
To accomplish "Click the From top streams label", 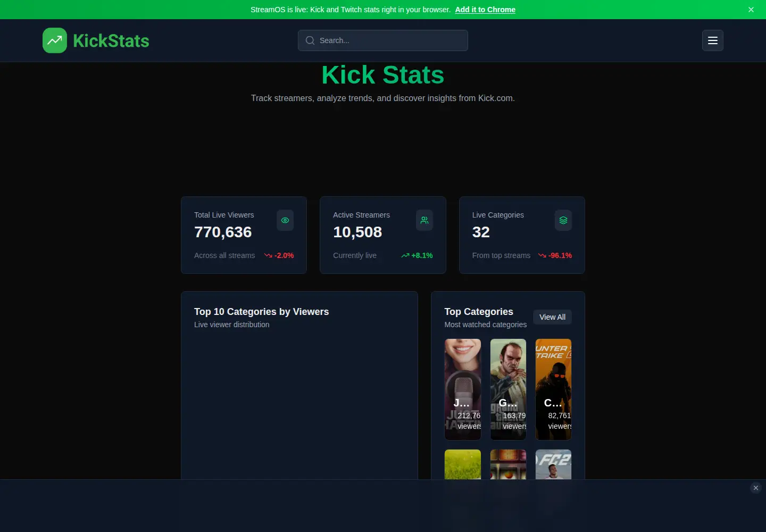I will tap(501, 255).
